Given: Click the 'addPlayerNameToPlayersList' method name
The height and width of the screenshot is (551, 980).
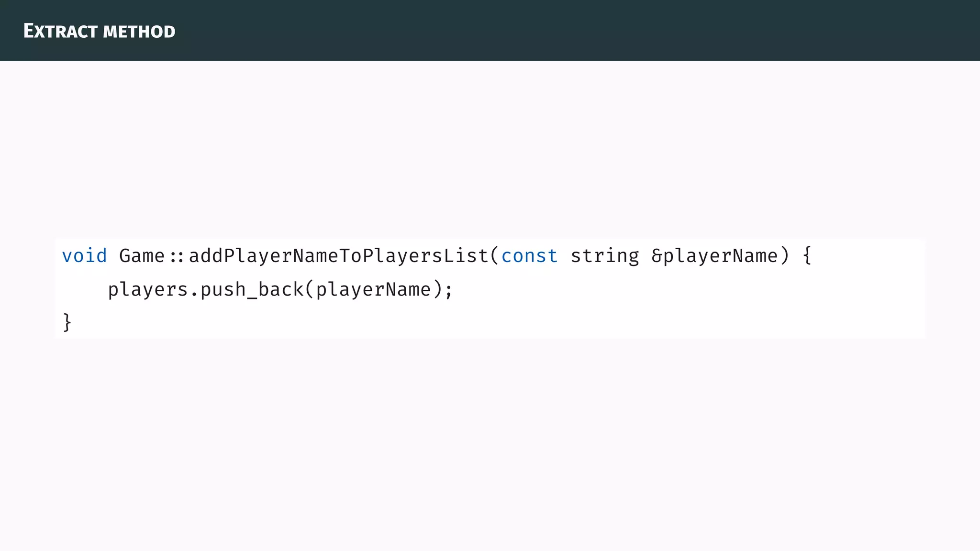Looking at the screenshot, I should pyautogui.click(x=338, y=256).
